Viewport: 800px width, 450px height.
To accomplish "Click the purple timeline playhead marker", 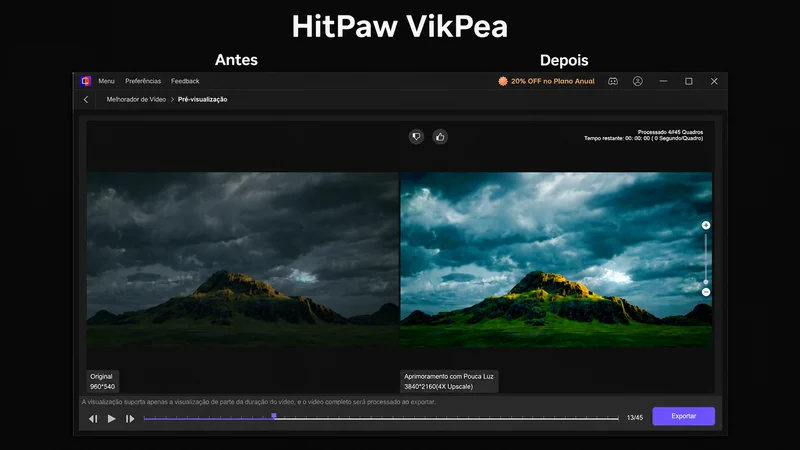I will 274,417.
